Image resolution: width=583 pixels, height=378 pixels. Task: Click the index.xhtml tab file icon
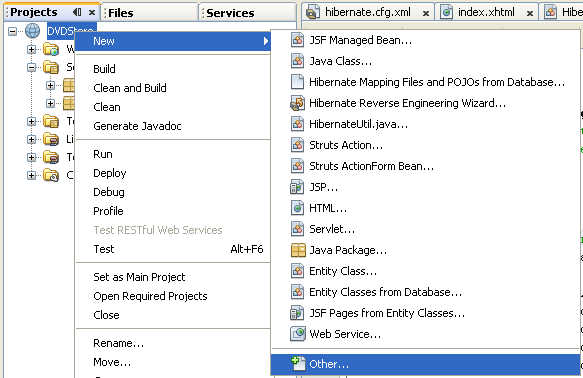pos(447,12)
